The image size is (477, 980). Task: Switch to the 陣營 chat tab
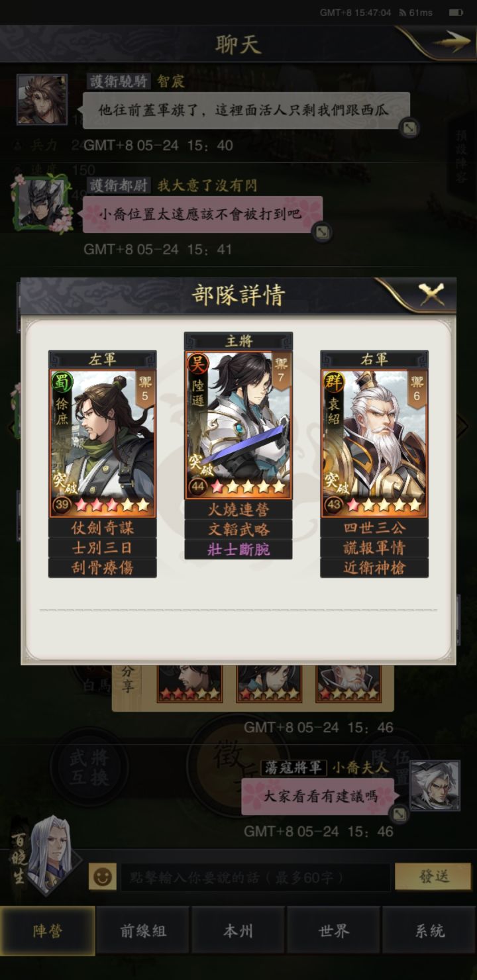[x=48, y=930]
